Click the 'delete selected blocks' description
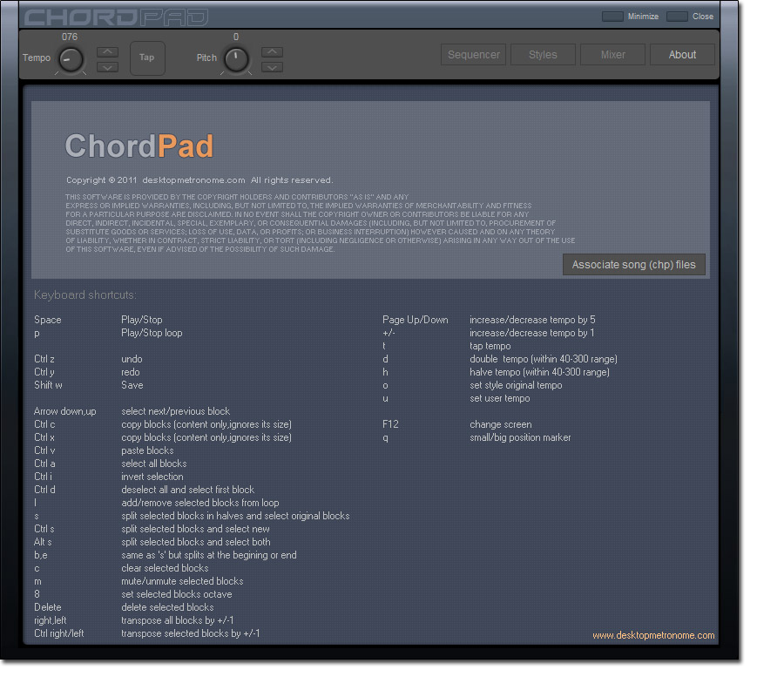Screen dimensions: 784x697 coord(167,607)
